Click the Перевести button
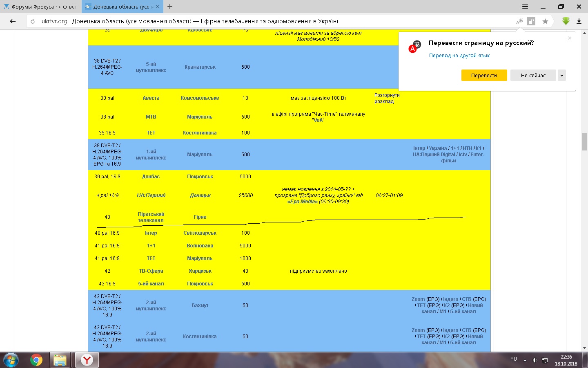588x368 pixels. (x=484, y=75)
